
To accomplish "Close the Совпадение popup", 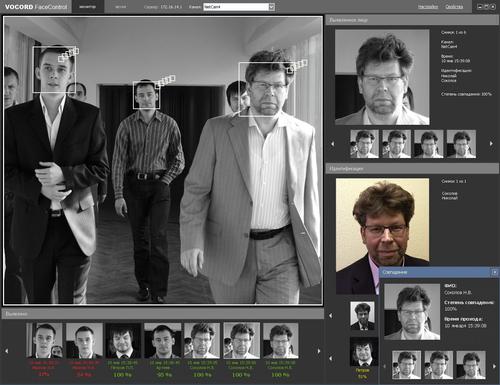I will coord(494,272).
